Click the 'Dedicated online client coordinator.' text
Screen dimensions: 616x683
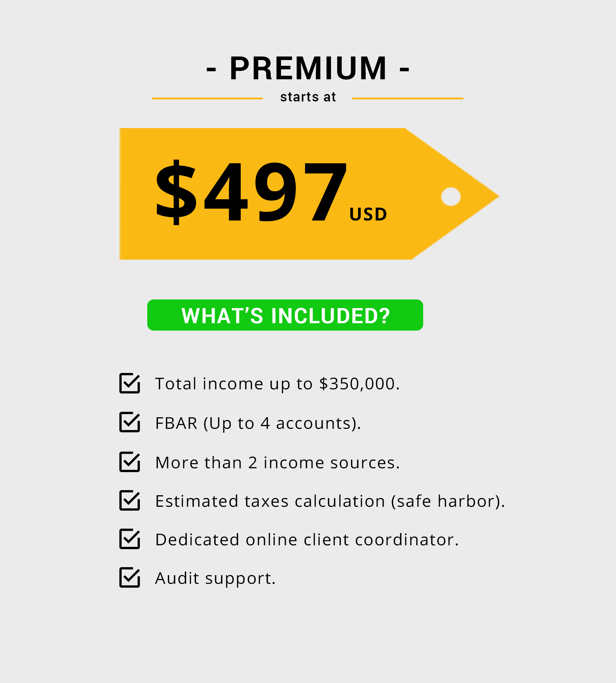tap(307, 540)
